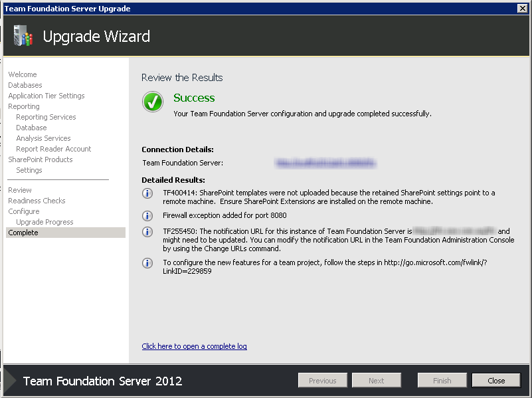Open the Analysis Services sub-step
Image resolution: width=532 pixels, height=398 pixels.
coord(43,138)
